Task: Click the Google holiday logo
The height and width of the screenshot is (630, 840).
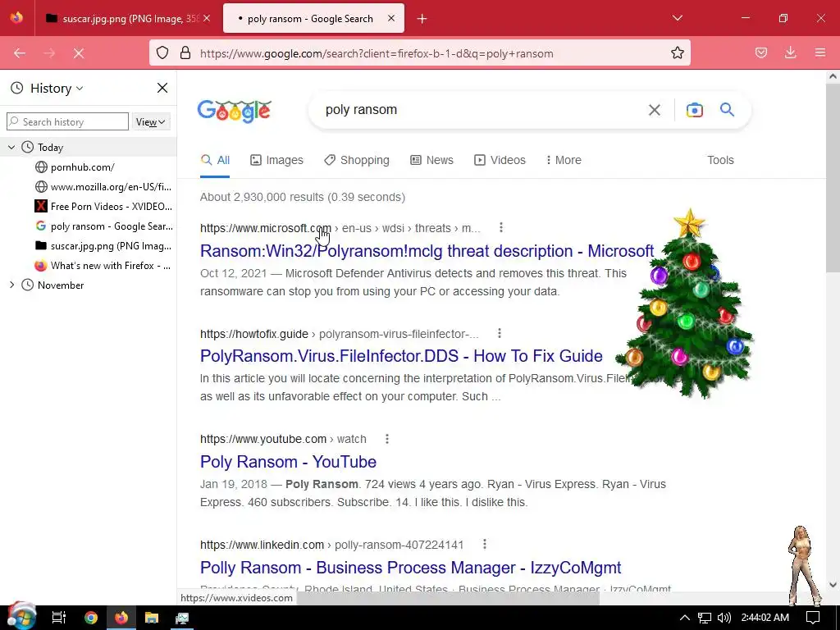Action: coord(234,111)
